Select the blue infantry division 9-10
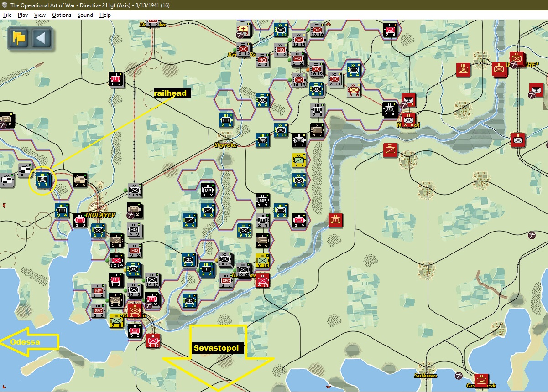 tap(134, 269)
